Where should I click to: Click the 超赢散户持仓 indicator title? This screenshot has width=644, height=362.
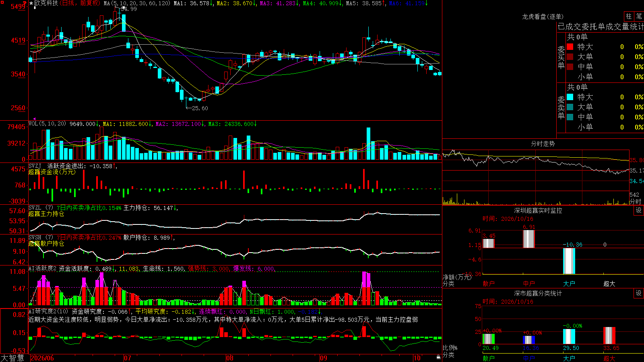click(x=46, y=243)
